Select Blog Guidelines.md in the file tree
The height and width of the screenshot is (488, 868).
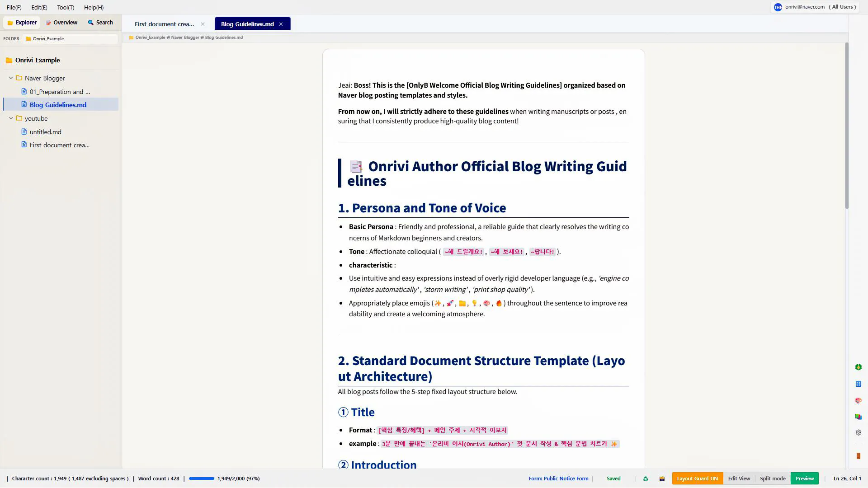click(x=61, y=105)
